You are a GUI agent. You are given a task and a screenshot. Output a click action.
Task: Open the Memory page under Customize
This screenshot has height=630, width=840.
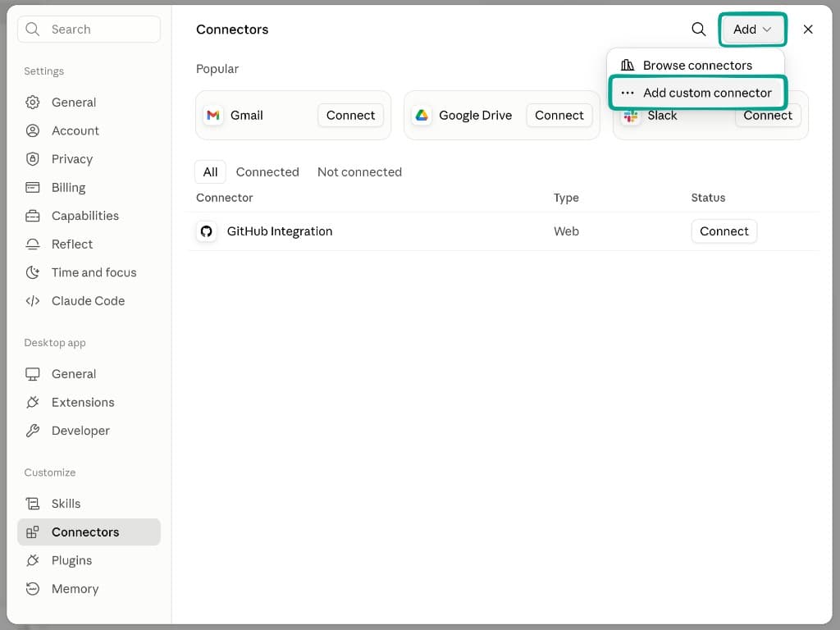click(89, 589)
